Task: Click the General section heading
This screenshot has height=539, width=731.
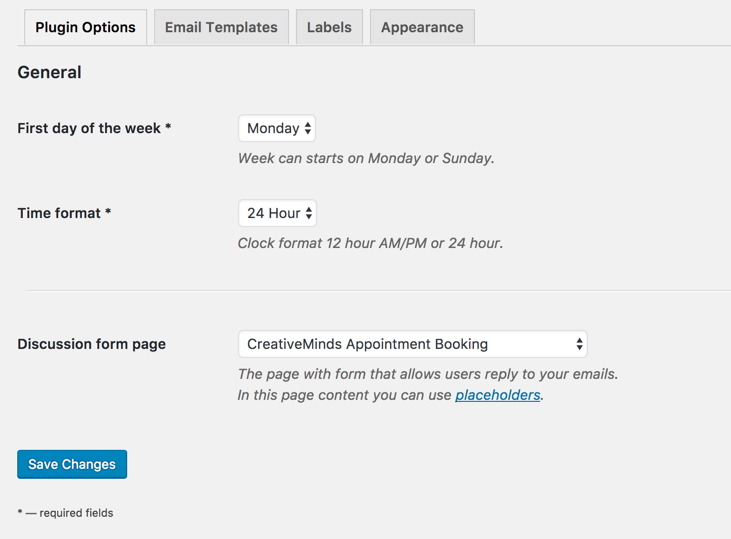Action: click(x=50, y=72)
